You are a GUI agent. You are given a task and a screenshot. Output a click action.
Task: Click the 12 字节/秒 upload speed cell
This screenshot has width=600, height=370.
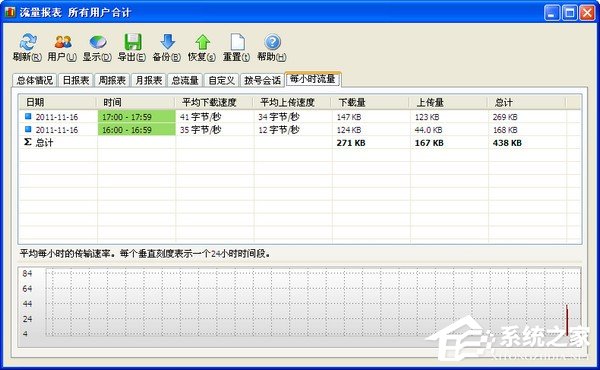coord(293,130)
